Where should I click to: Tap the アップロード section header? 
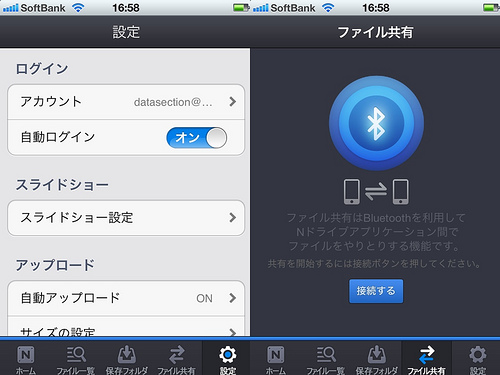tap(55, 265)
